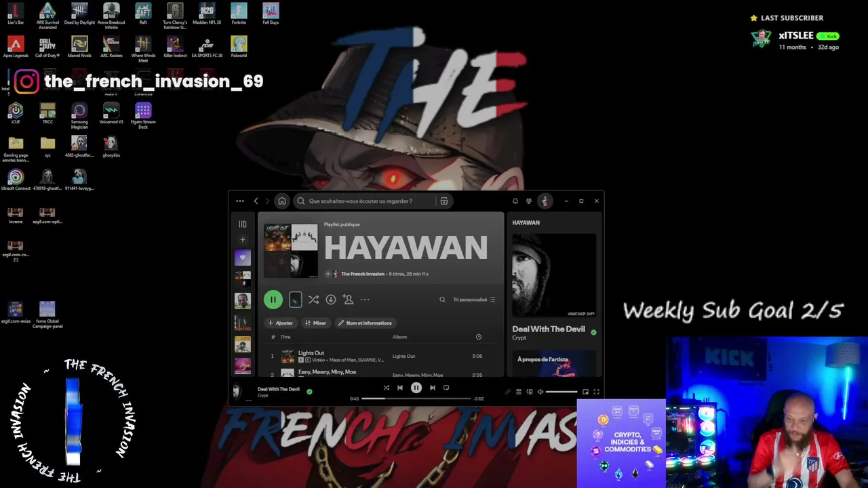Open the create plus menu in sidebar
The height and width of the screenshot is (488, 868).
pos(242,239)
